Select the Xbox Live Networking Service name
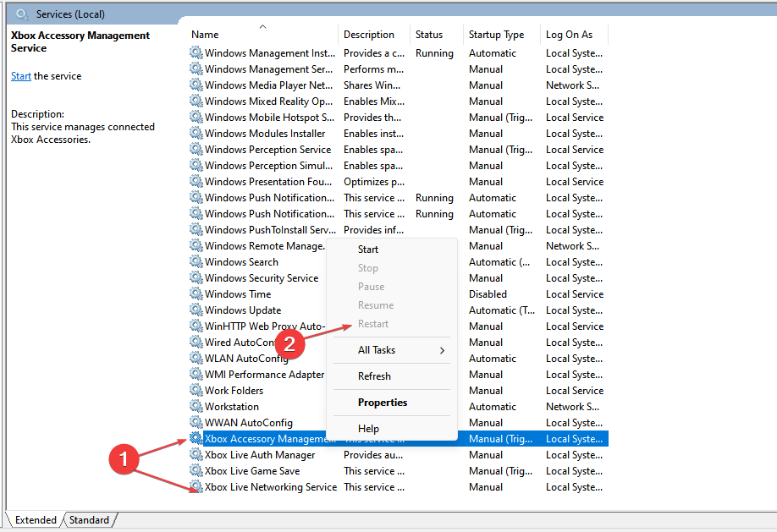The height and width of the screenshot is (532, 777). click(271, 487)
